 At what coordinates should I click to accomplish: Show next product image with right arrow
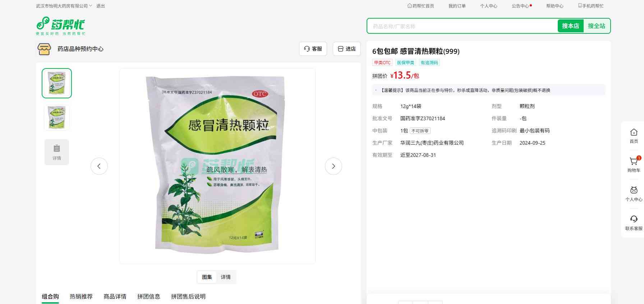[333, 166]
